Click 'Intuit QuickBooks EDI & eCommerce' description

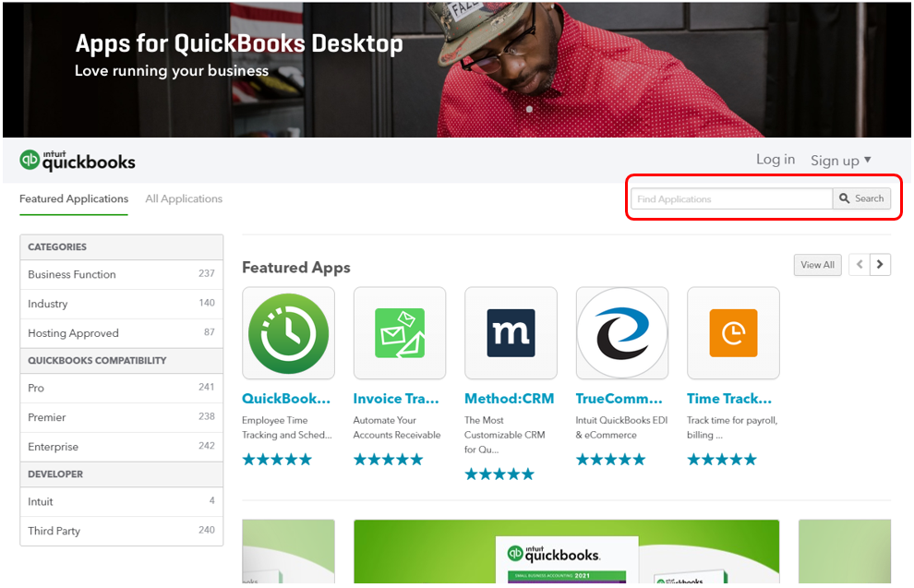click(621, 427)
